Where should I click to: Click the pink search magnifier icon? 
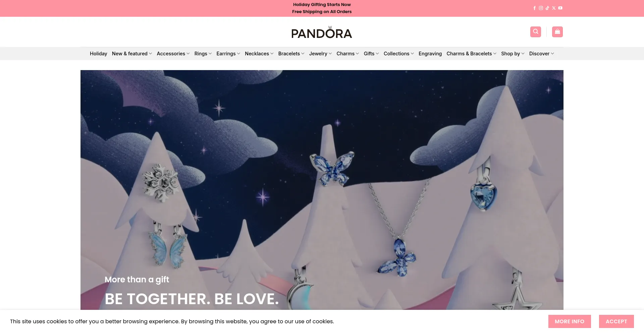[x=536, y=32]
